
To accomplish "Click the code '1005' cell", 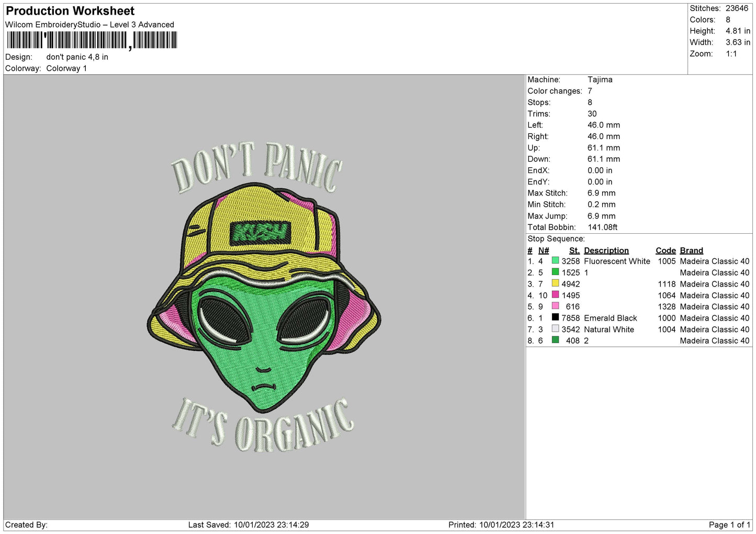I will pos(667,261).
